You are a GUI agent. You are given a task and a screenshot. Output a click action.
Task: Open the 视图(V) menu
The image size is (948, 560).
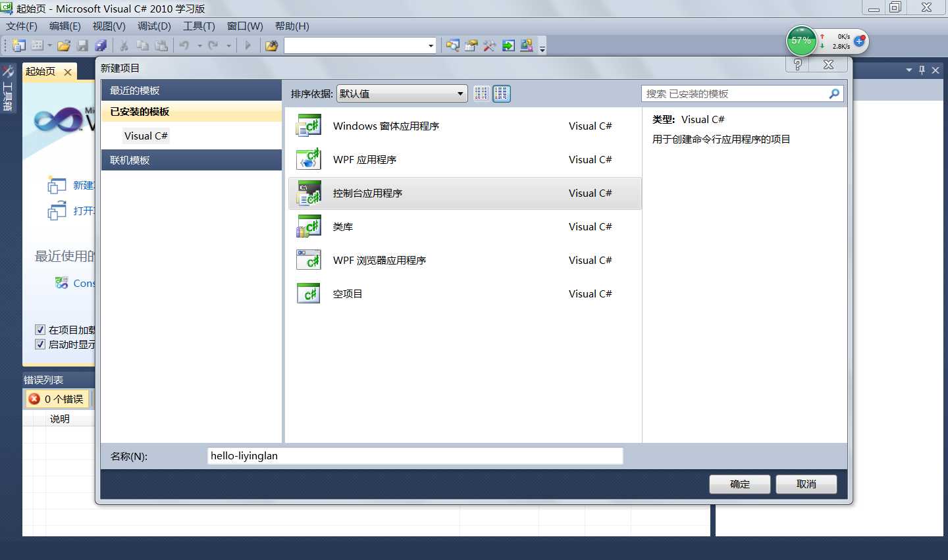(109, 26)
